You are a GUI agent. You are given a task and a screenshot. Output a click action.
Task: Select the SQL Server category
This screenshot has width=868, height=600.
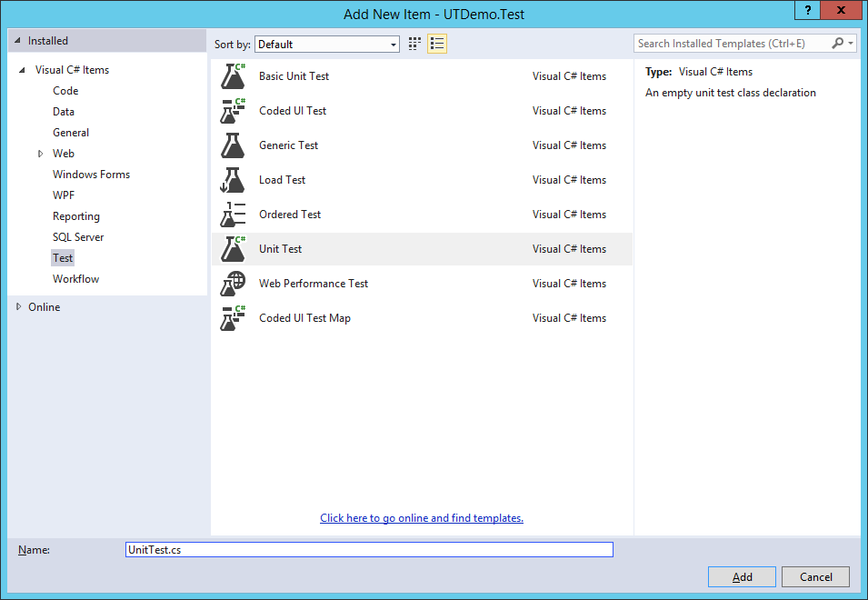(78, 236)
